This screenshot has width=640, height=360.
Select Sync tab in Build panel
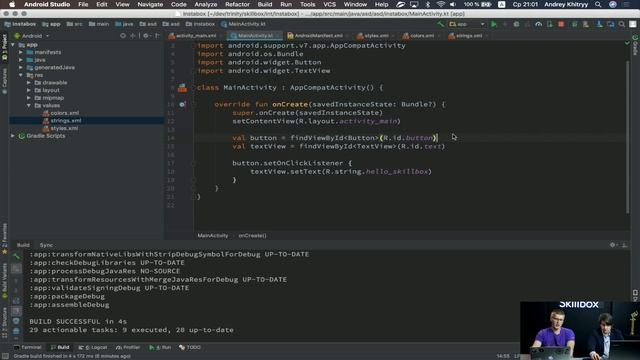46,245
